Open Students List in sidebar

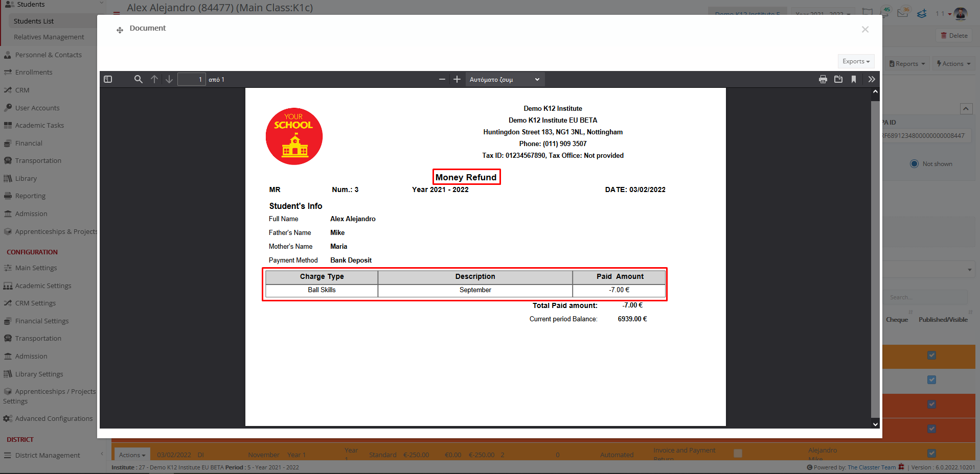[34, 21]
